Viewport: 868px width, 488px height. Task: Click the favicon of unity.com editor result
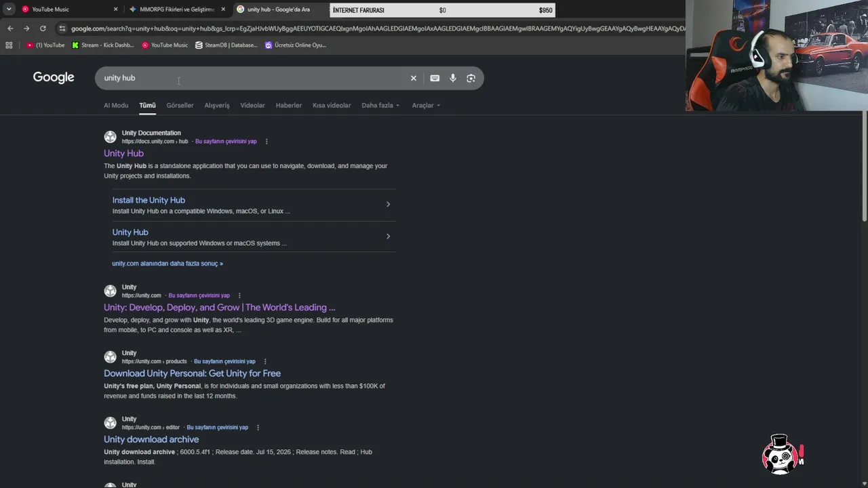110,423
